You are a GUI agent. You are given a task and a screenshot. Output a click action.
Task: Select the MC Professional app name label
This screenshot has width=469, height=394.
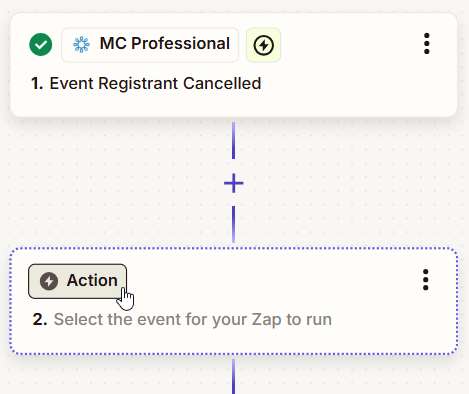(165, 44)
